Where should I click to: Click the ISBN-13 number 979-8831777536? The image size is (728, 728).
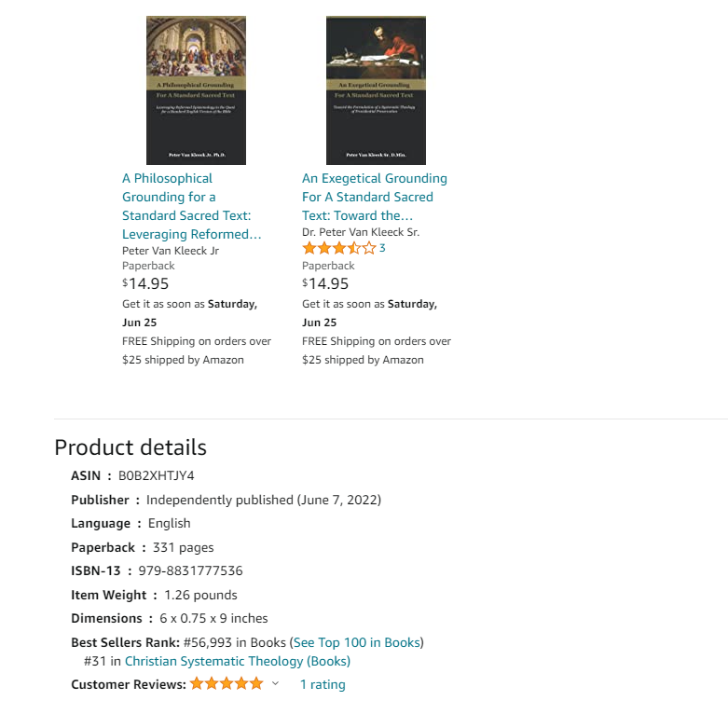[x=190, y=570]
